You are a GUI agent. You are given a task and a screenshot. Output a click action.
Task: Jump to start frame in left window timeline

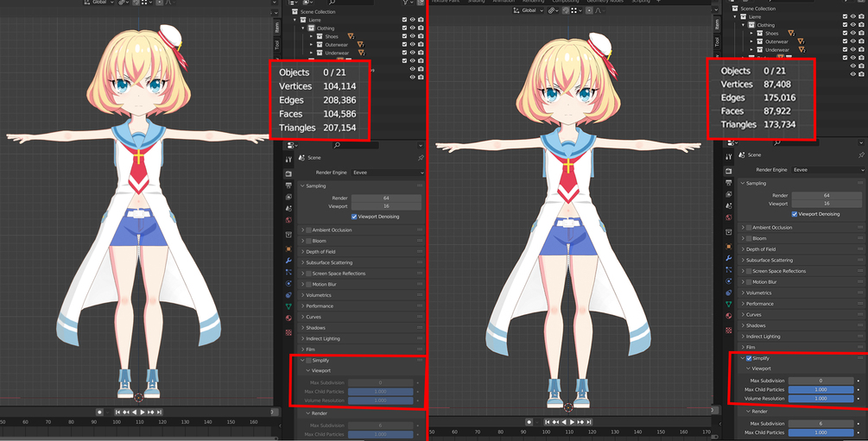[x=118, y=413]
